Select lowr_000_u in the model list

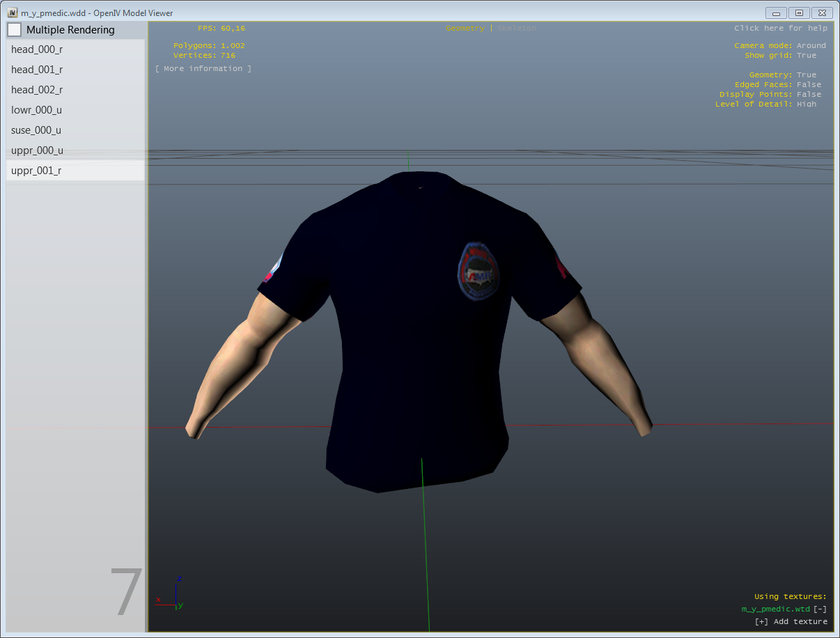pos(37,110)
